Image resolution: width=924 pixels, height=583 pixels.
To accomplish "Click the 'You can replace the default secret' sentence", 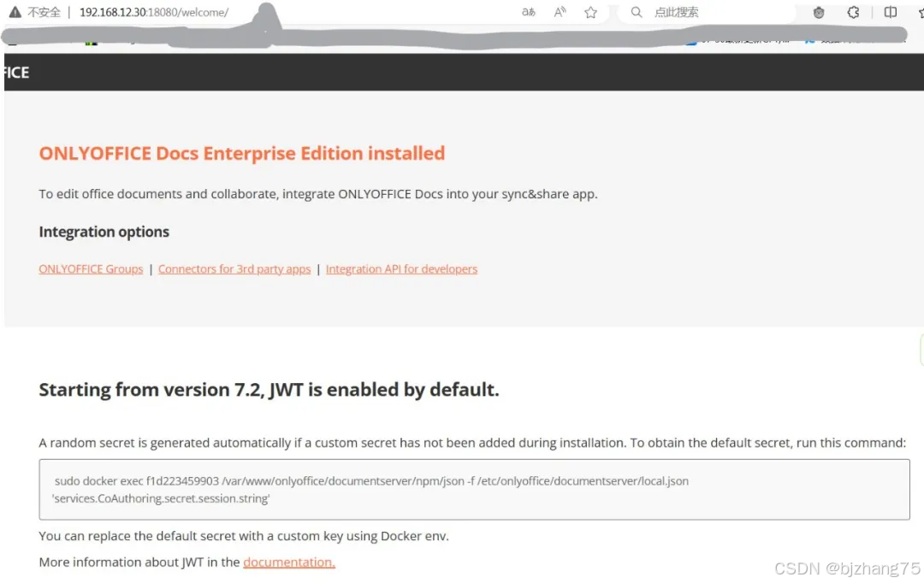I will point(243,536).
